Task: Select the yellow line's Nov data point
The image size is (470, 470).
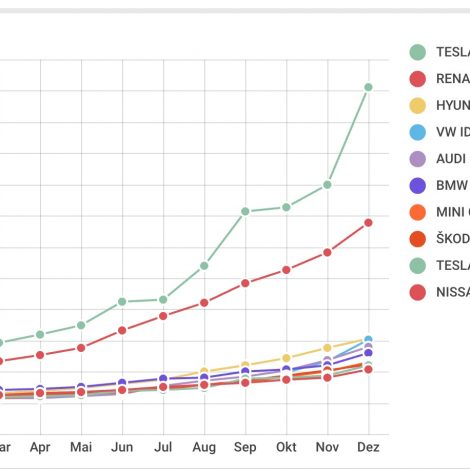Action: 327,348
